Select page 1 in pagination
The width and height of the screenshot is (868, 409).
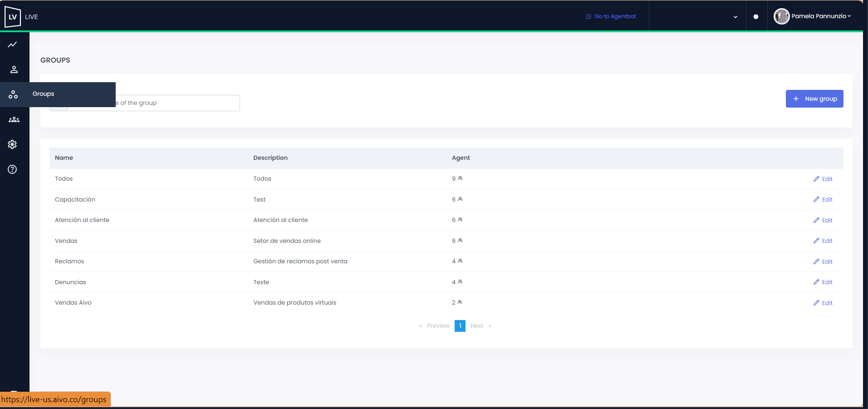pos(460,326)
